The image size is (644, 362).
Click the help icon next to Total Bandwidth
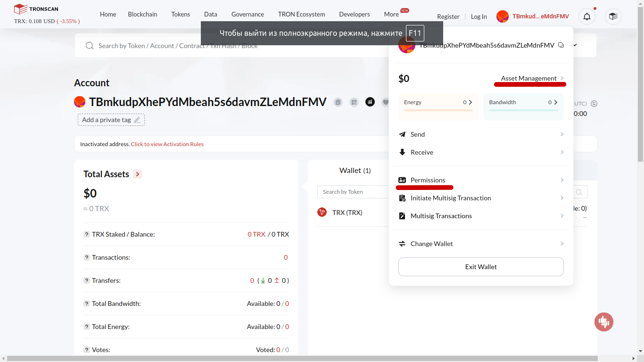pos(87,304)
